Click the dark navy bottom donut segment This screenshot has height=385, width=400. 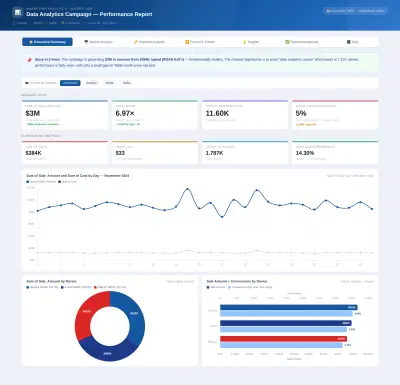coord(107,353)
